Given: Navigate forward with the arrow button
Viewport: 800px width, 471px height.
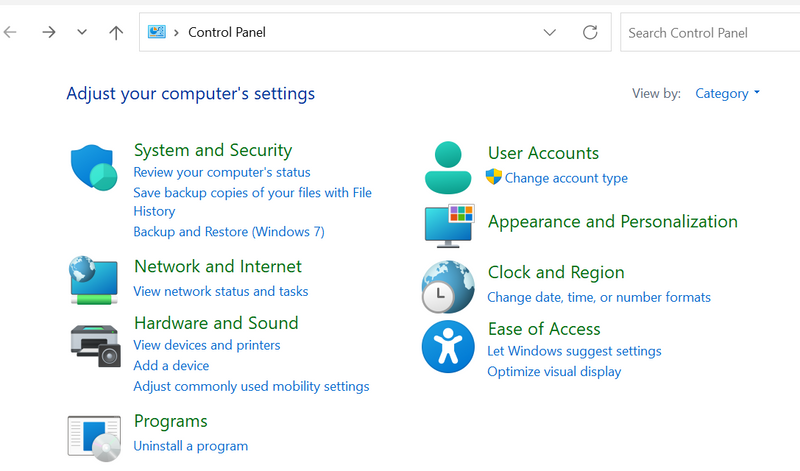Looking at the screenshot, I should click(x=48, y=32).
